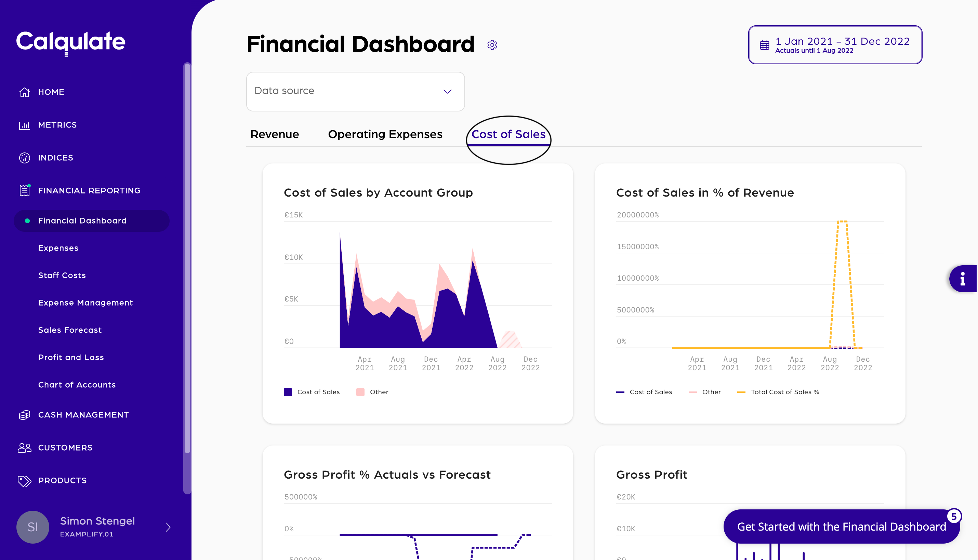The height and width of the screenshot is (560, 978).
Task: Click the Financial Reporting receipt icon
Action: (x=25, y=191)
